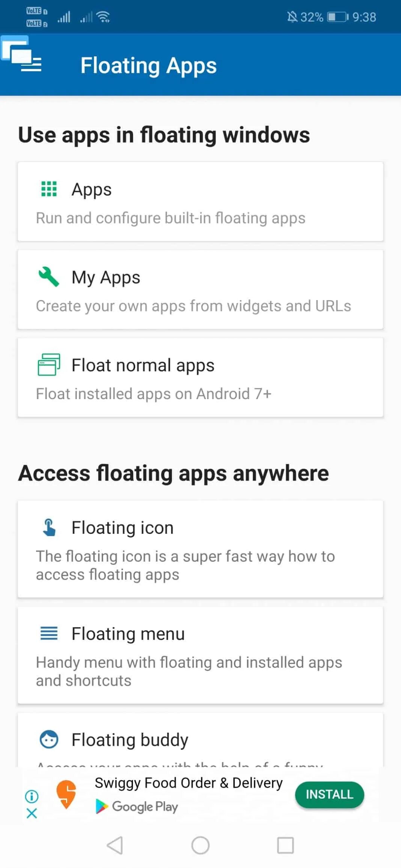
Task: Tap the ad info icon
Action: point(32,796)
